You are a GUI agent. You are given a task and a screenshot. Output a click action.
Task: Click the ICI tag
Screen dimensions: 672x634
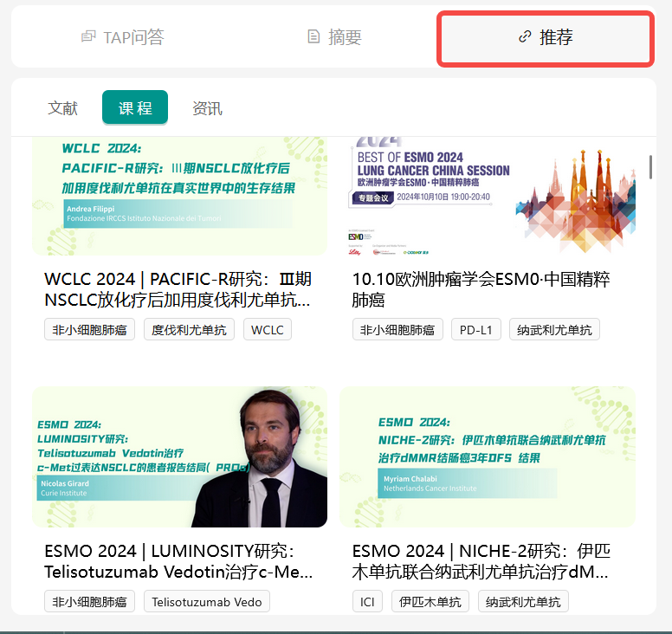367,601
